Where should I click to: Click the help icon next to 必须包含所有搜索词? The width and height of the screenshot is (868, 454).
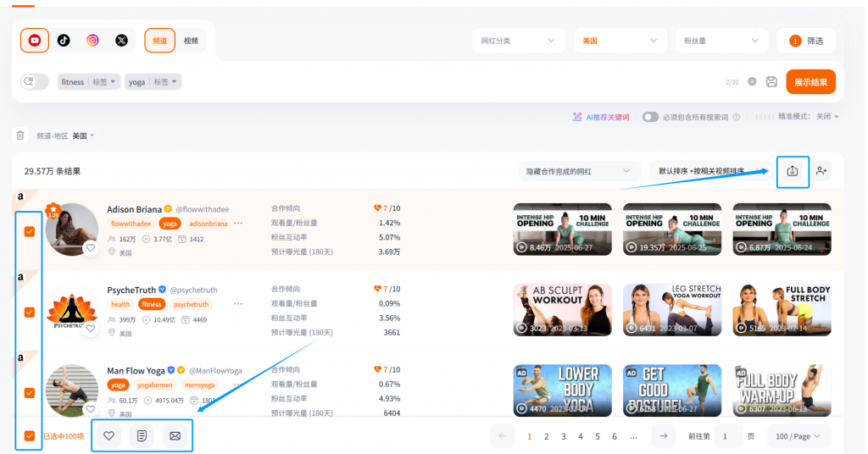tap(737, 117)
